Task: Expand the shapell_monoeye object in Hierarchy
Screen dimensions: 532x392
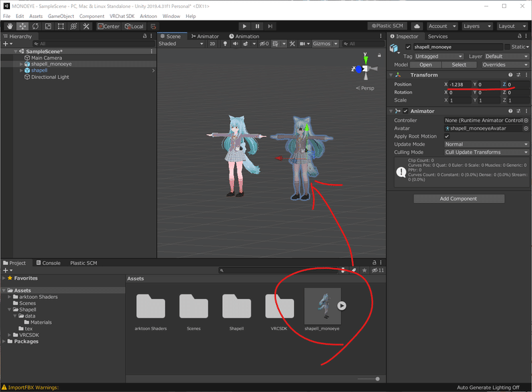Action: click(x=21, y=64)
